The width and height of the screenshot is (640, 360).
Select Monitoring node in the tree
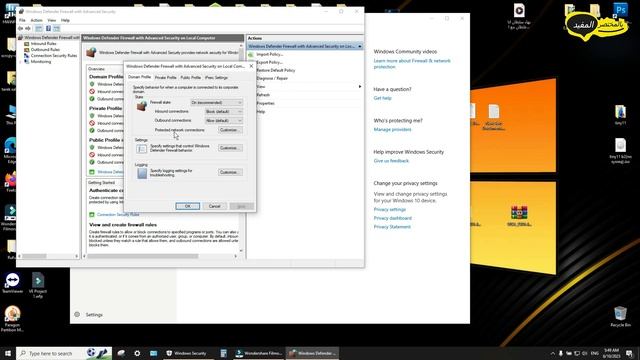tap(41, 62)
